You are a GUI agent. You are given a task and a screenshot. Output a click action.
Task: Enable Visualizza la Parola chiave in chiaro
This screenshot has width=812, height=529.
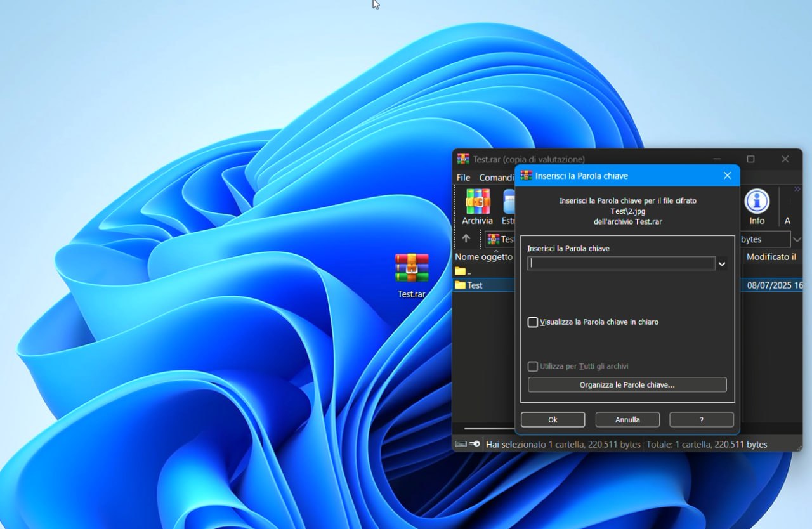[x=533, y=322]
